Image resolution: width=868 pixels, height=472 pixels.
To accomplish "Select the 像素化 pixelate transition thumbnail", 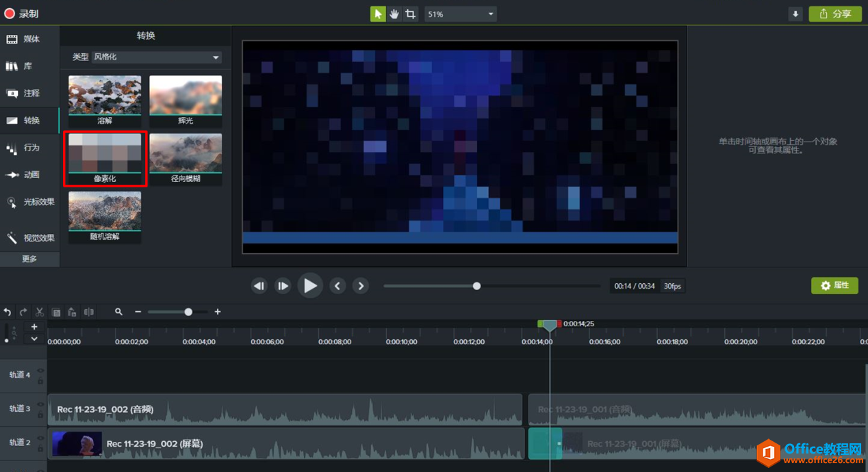I will coord(105,158).
